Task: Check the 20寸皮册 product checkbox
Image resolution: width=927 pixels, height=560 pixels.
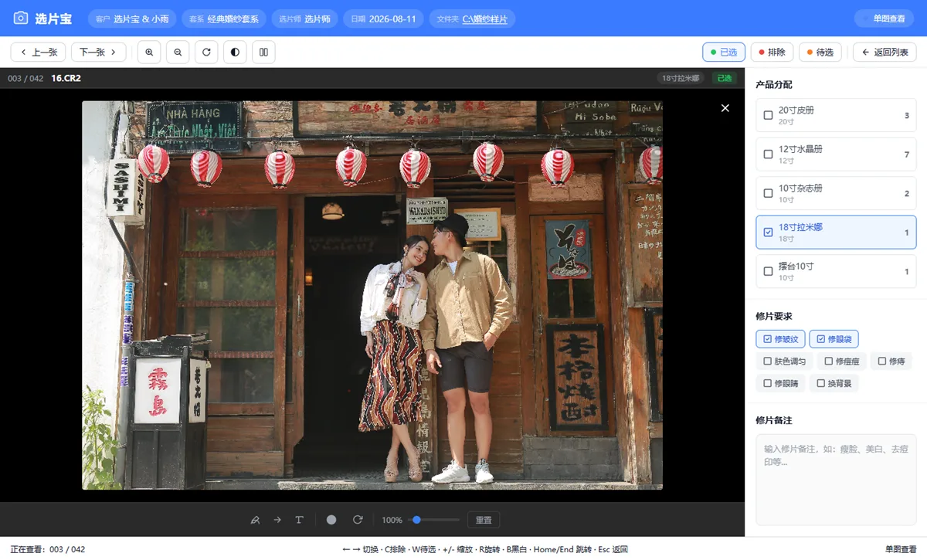Action: (x=768, y=115)
